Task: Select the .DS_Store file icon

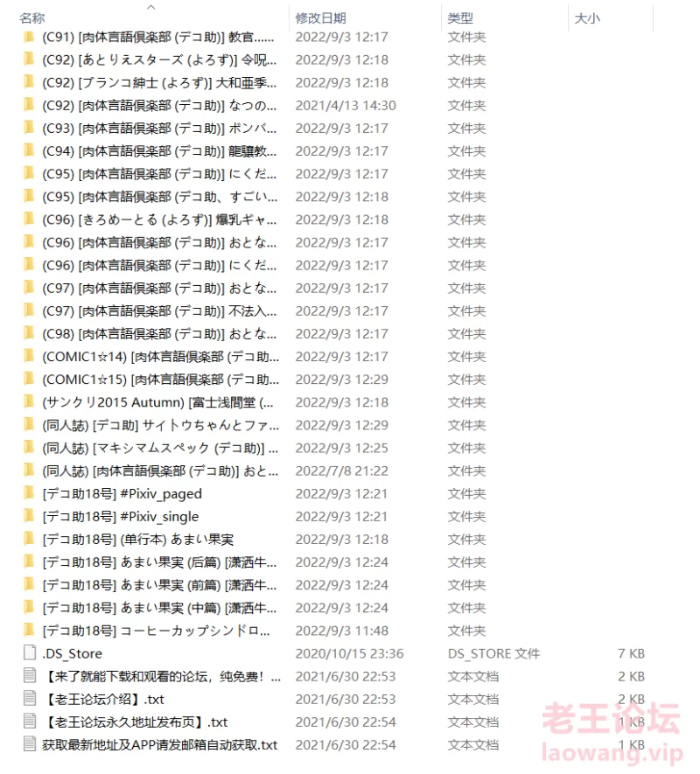Action: 30,652
